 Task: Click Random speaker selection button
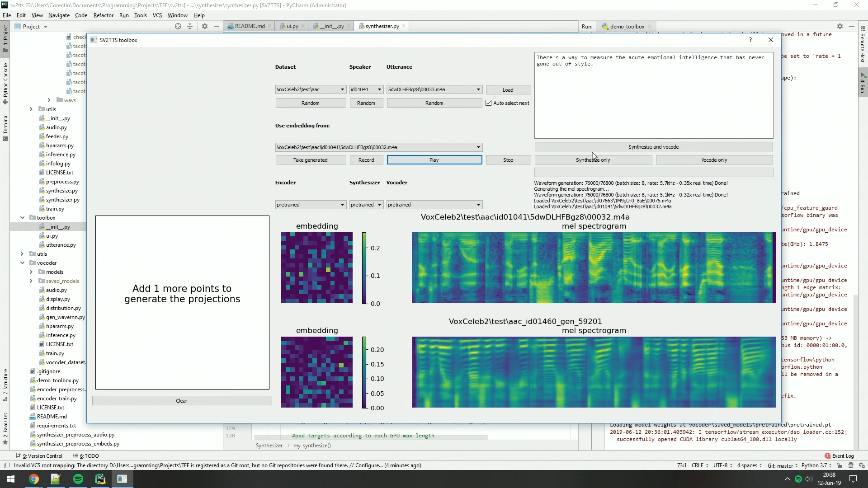pos(365,103)
